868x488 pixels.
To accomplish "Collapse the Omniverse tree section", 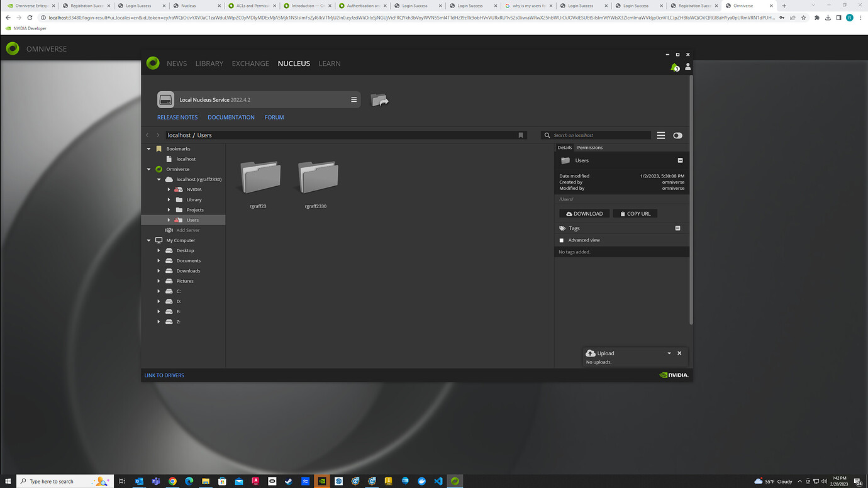I will point(148,169).
